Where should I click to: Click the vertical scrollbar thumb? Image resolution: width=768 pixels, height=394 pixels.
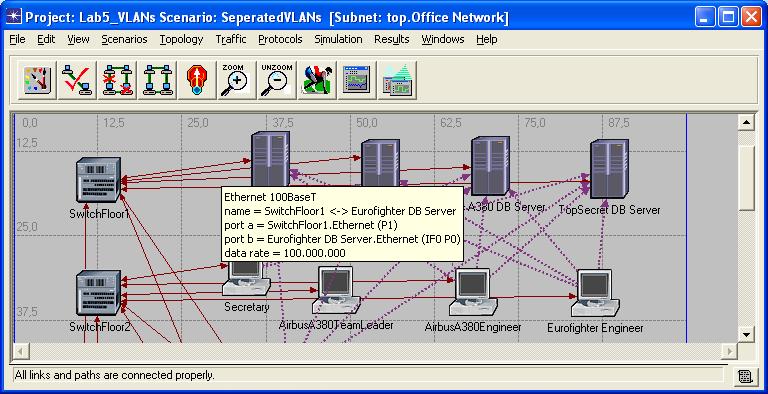(x=746, y=178)
